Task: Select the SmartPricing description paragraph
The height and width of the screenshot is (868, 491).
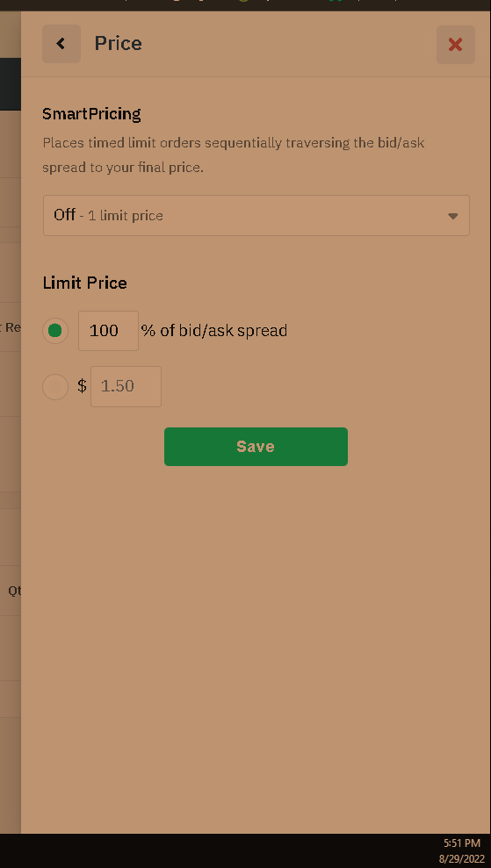Action: [234, 155]
